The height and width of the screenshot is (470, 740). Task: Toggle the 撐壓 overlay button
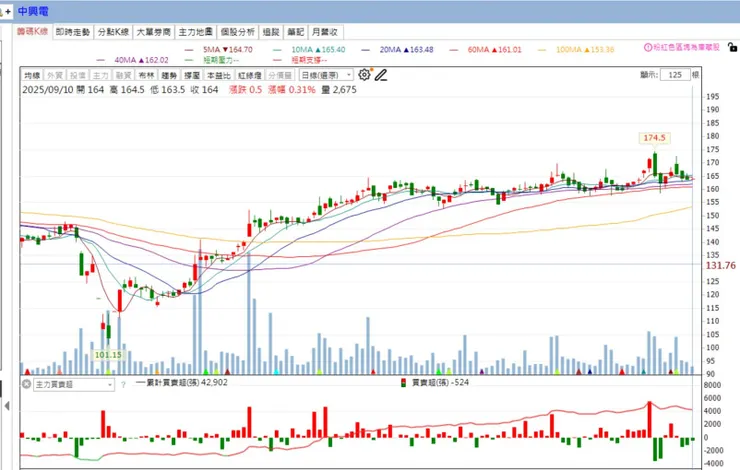click(x=192, y=75)
